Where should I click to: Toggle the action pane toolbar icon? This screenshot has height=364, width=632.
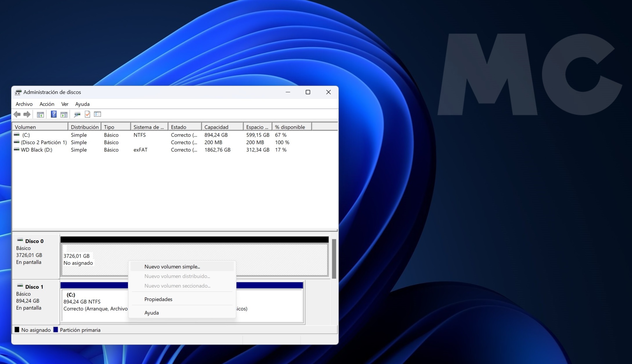64,114
